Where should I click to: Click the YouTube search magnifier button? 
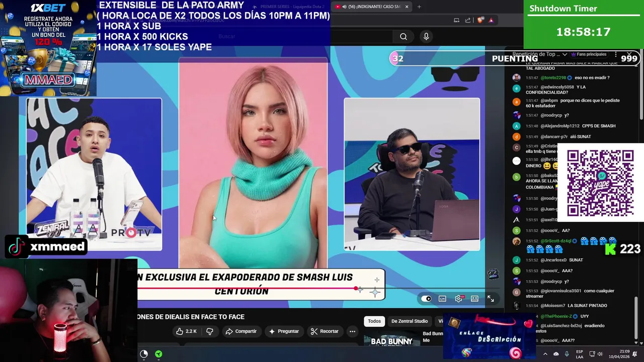pos(404,36)
